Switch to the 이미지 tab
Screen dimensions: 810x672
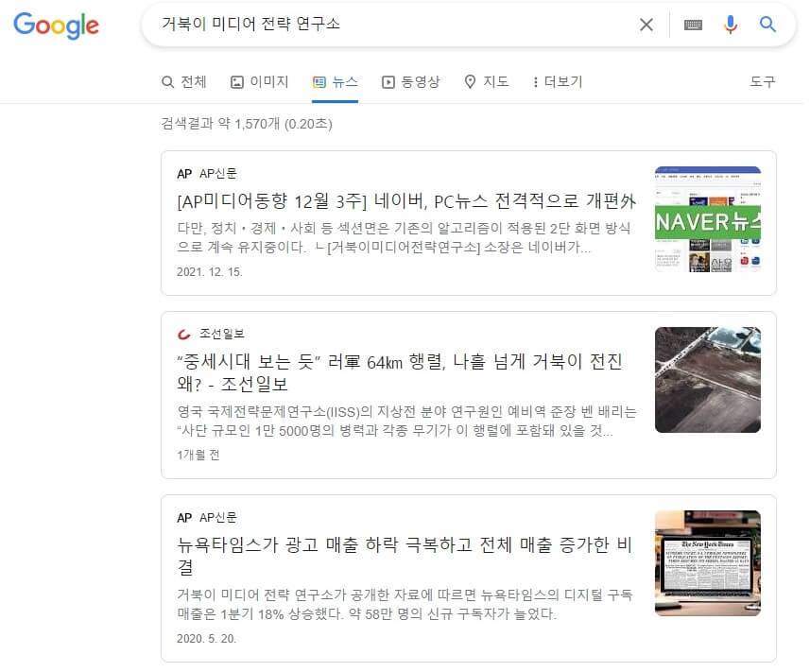coord(260,82)
